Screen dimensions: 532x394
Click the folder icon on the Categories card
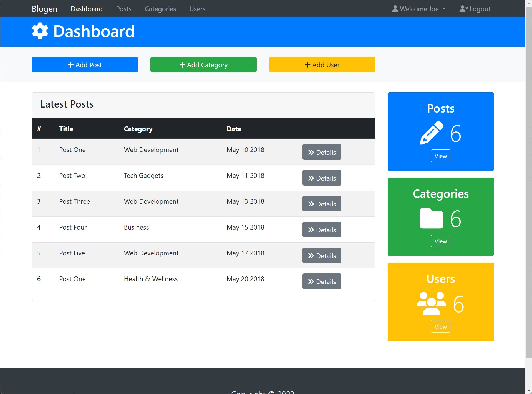431,218
